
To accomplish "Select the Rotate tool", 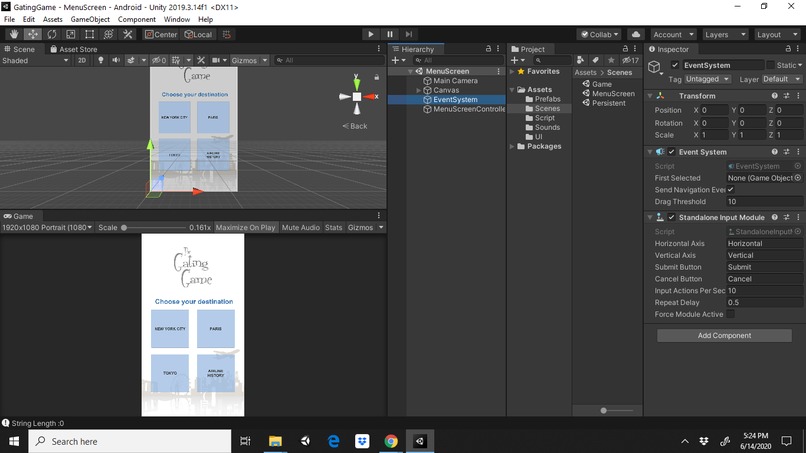I will pos(52,34).
